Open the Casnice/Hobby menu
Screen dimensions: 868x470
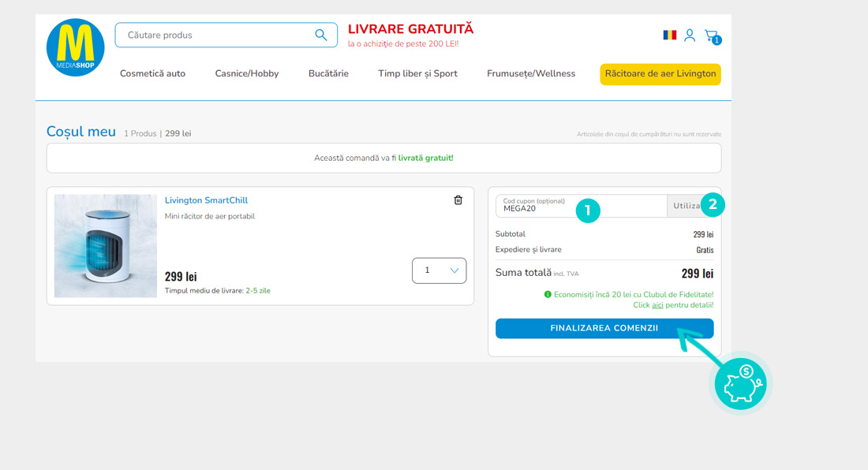coord(247,73)
